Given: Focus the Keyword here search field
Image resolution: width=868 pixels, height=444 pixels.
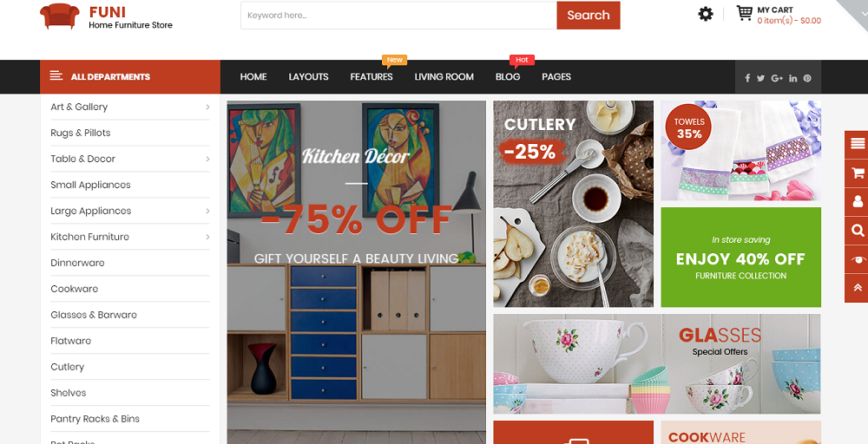Looking at the screenshot, I should (398, 15).
